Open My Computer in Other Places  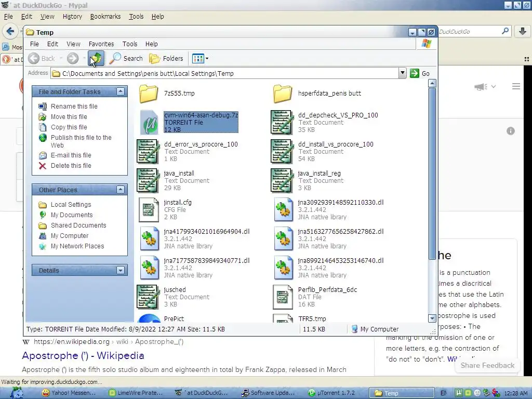click(70, 236)
